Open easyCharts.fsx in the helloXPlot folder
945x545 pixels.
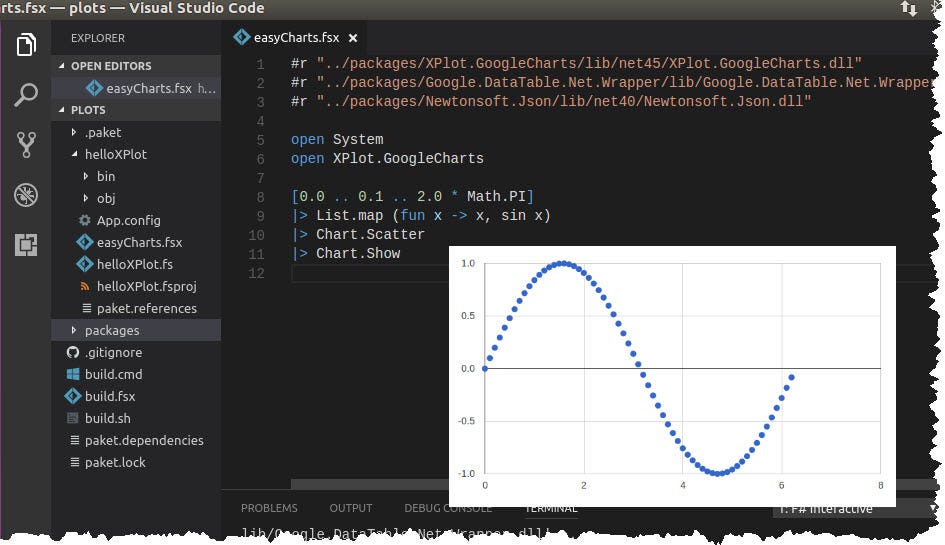coord(140,242)
